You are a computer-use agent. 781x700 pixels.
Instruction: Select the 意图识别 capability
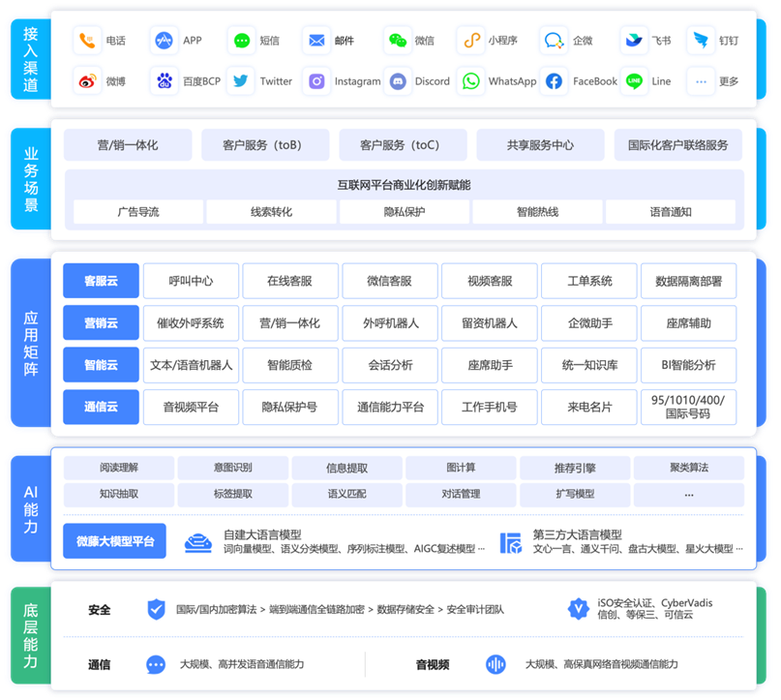tap(233, 468)
